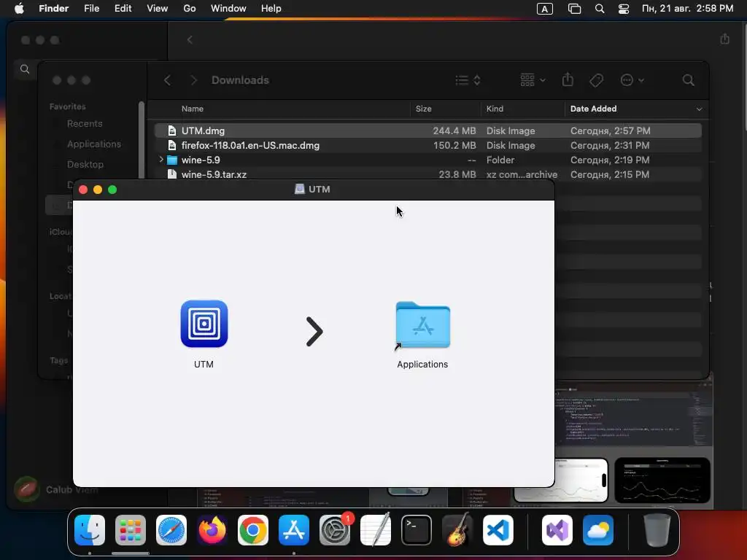Open the Help menu
This screenshot has height=560, width=747.
pyautogui.click(x=271, y=9)
